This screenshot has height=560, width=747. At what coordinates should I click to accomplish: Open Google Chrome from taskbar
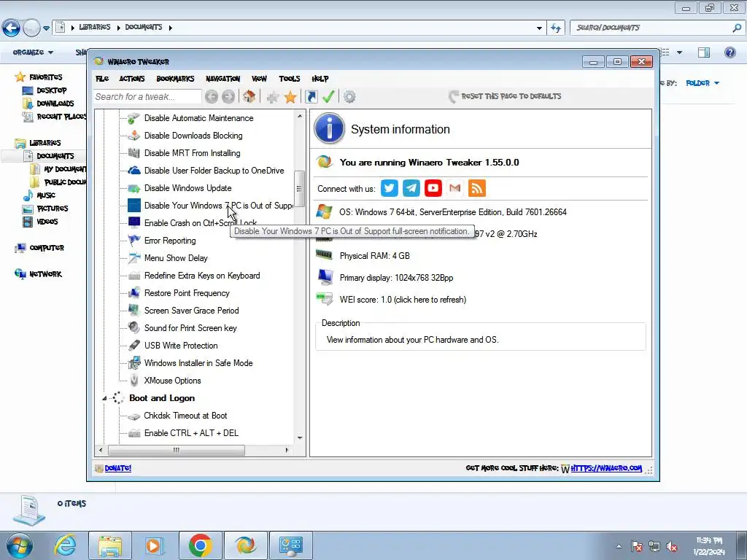[200, 545]
